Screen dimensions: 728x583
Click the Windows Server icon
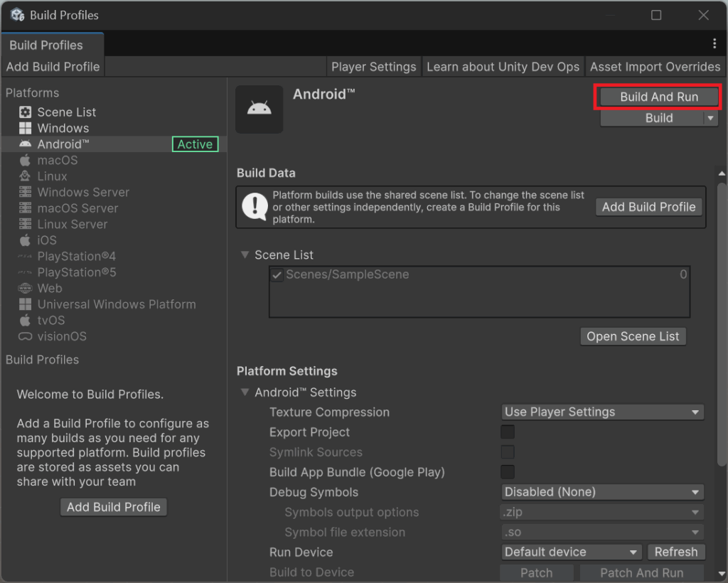click(25, 192)
